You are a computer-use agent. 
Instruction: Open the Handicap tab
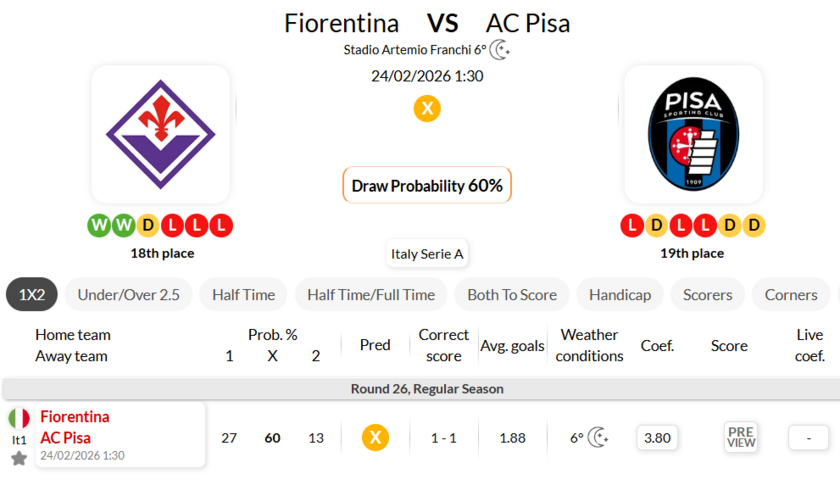point(620,294)
